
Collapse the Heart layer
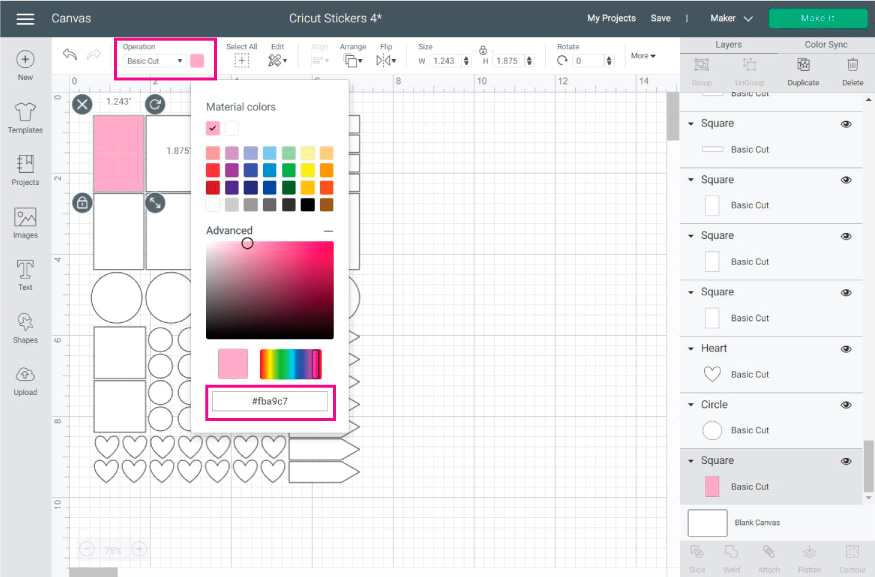click(691, 349)
